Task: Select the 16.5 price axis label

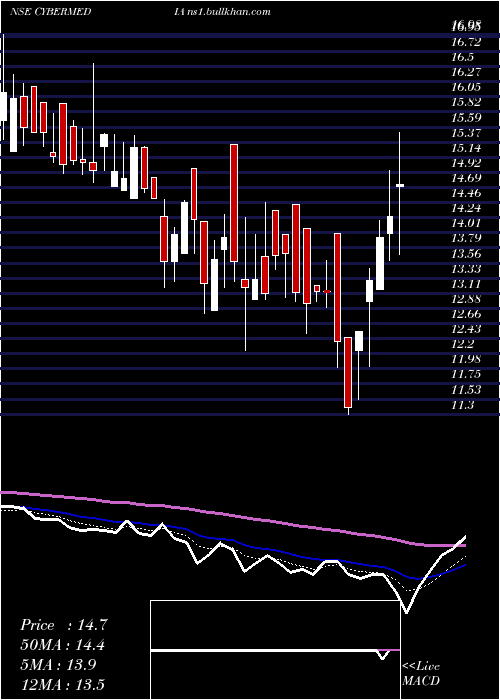Action: click(x=462, y=57)
